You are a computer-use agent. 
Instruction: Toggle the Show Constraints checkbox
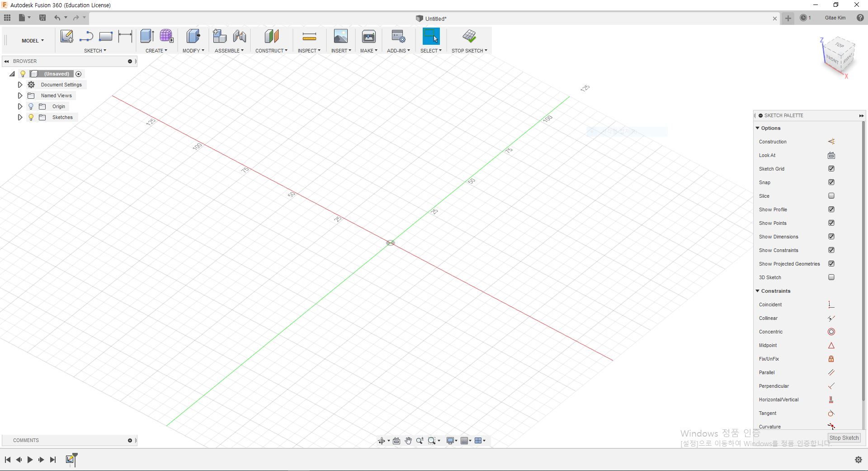831,250
